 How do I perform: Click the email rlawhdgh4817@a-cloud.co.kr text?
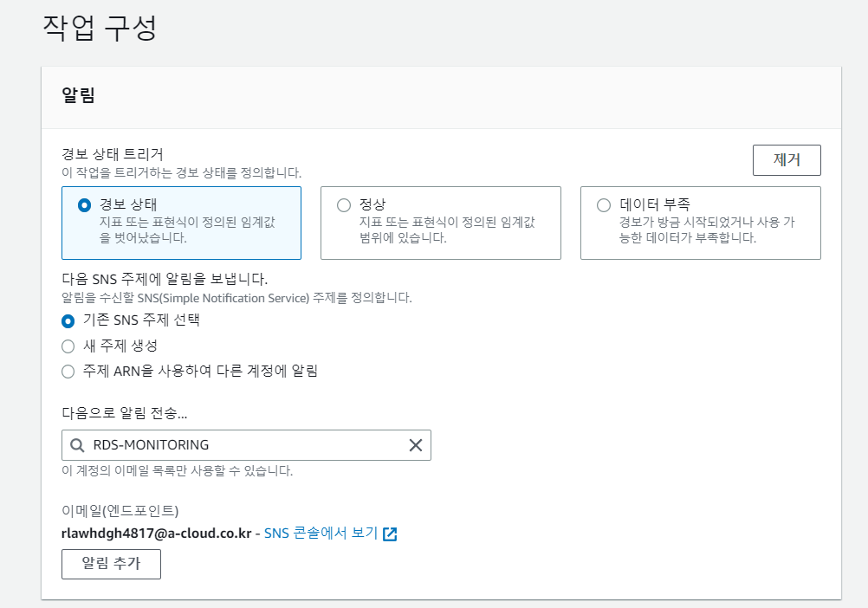tap(157, 534)
